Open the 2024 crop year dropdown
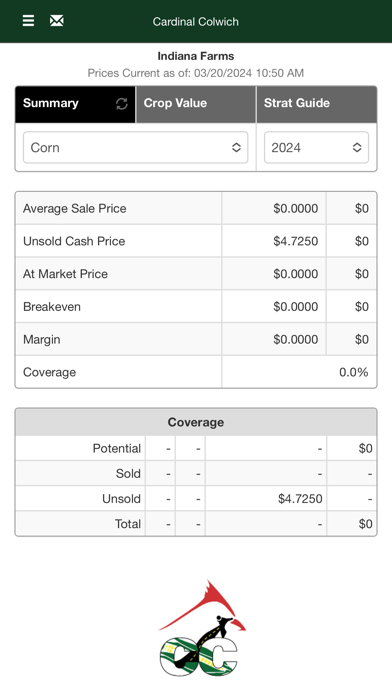 316,147
